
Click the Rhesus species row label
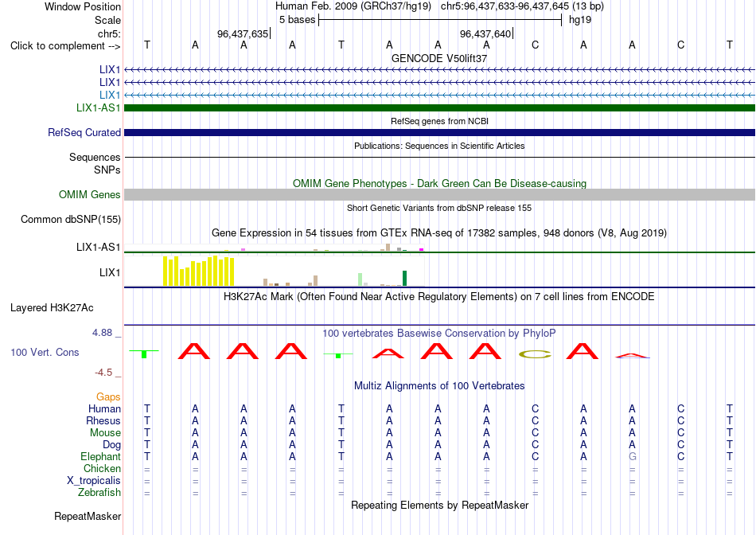click(x=103, y=420)
